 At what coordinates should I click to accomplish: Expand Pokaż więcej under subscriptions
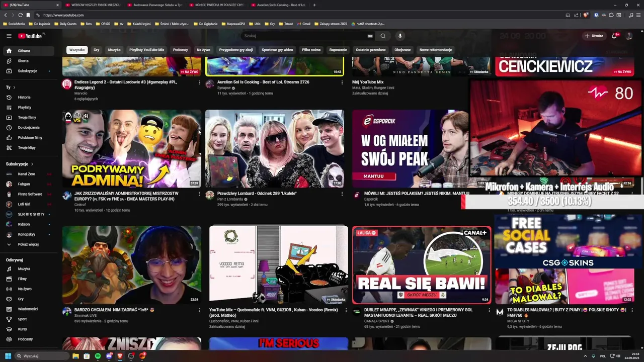click(x=28, y=244)
